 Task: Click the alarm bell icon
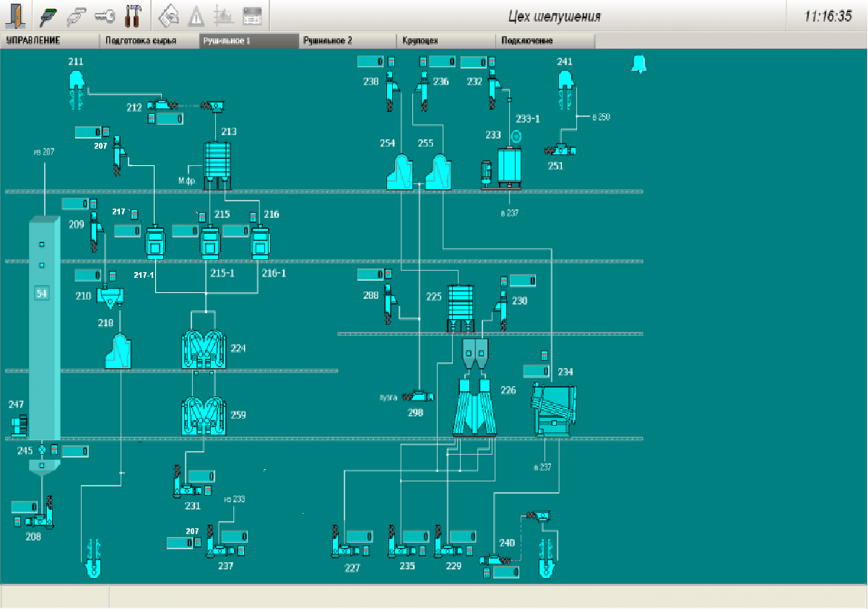pyautogui.click(x=638, y=64)
